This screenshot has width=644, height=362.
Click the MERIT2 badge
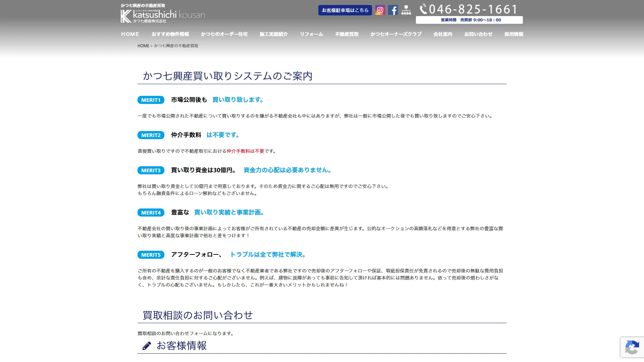tap(151, 135)
